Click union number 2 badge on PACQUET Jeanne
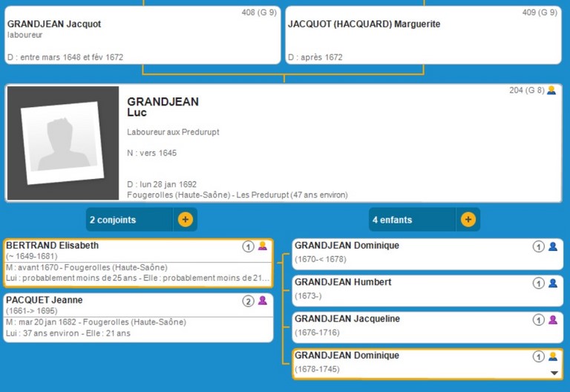This screenshot has width=570, height=392. (249, 301)
